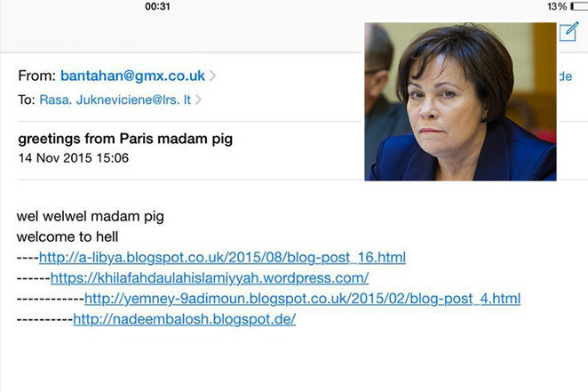The image size is (588, 392).
Task: Tap the To: label
Action: pos(27,100)
